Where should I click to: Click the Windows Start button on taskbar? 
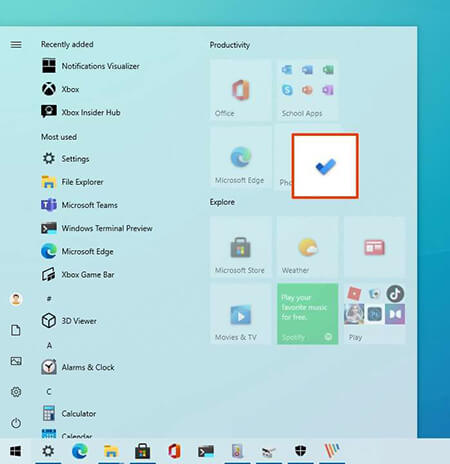(15, 451)
